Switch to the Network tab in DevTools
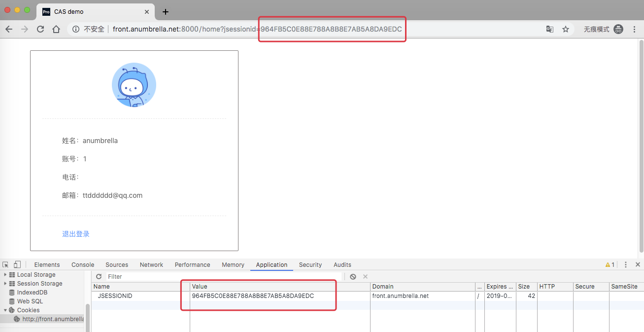This screenshot has width=644, height=332. [x=151, y=264]
